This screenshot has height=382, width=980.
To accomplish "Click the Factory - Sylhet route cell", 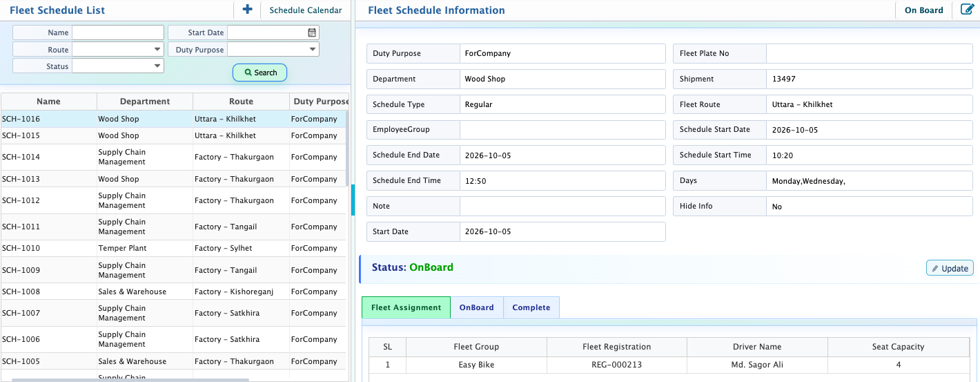I will click(x=242, y=248).
